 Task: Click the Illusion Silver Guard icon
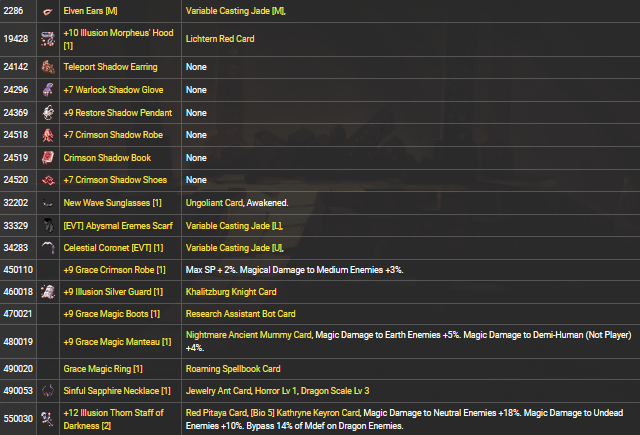[48, 292]
